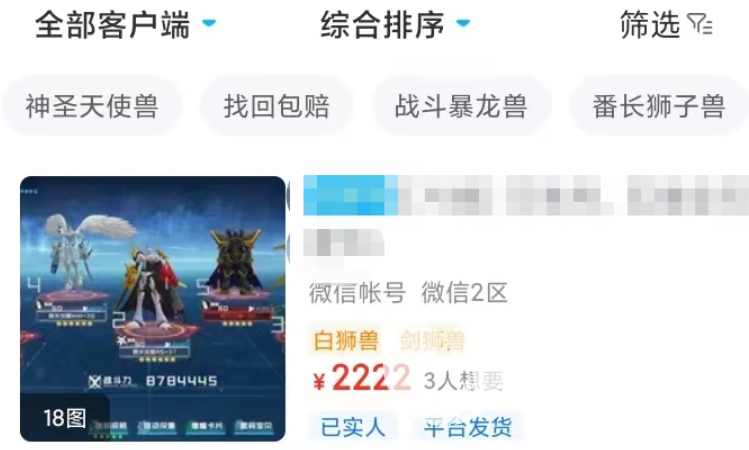Image resolution: width=749 pixels, height=450 pixels.
Task: Open the 综合排序 sort dropdown
Action: 395,25
